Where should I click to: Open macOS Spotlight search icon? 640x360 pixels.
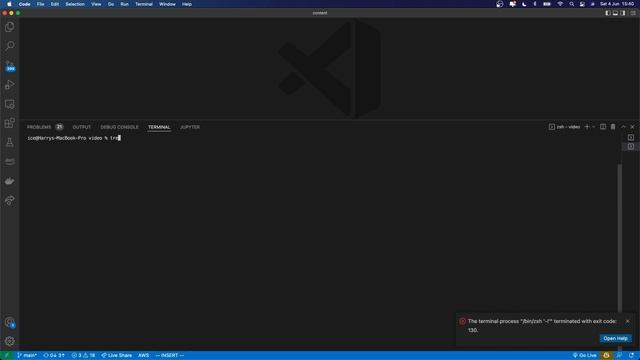click(x=571, y=4)
